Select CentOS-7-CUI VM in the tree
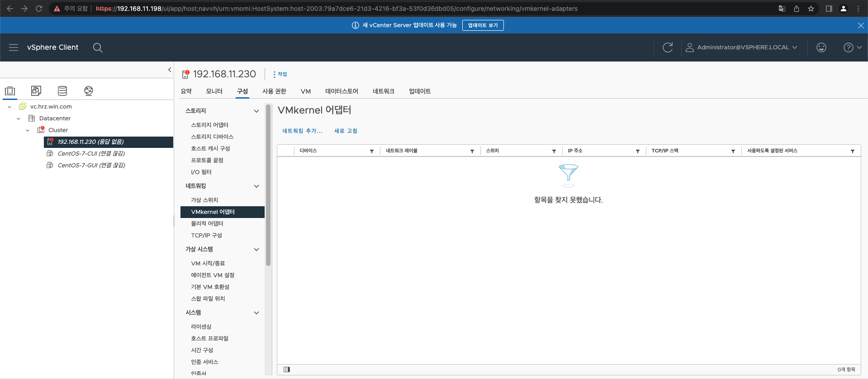This screenshot has height=379, width=868. pyautogui.click(x=91, y=154)
